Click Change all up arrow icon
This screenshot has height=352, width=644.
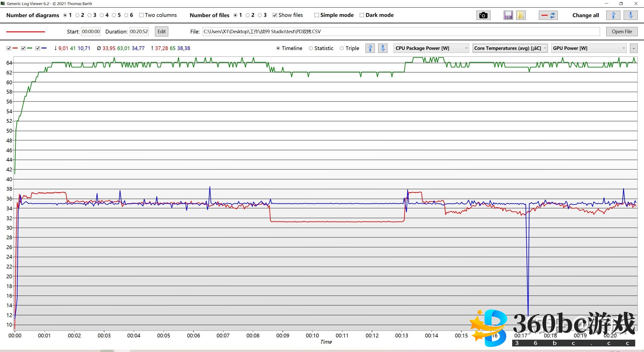(613, 15)
